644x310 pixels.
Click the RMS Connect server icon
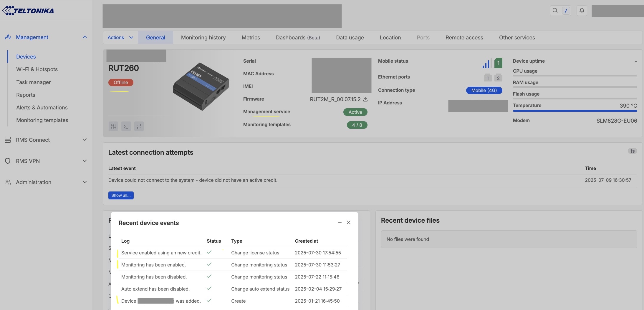coord(8,140)
